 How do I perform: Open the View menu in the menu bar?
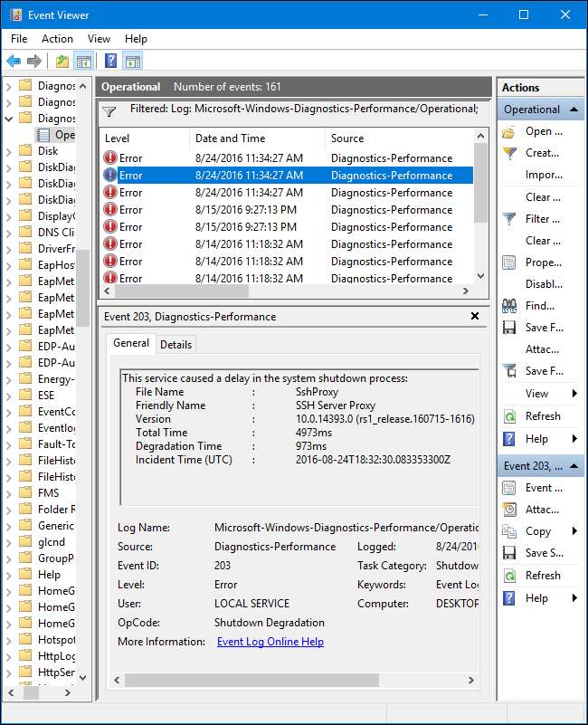[99, 39]
